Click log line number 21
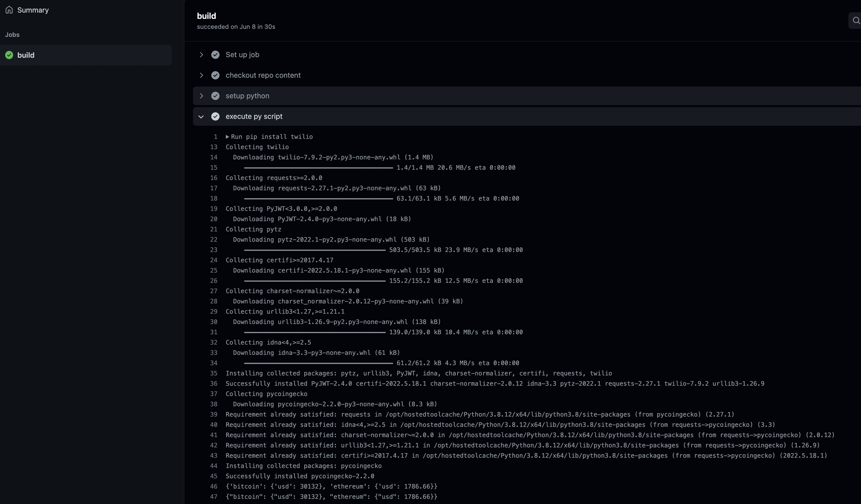861x504 pixels. coord(214,229)
